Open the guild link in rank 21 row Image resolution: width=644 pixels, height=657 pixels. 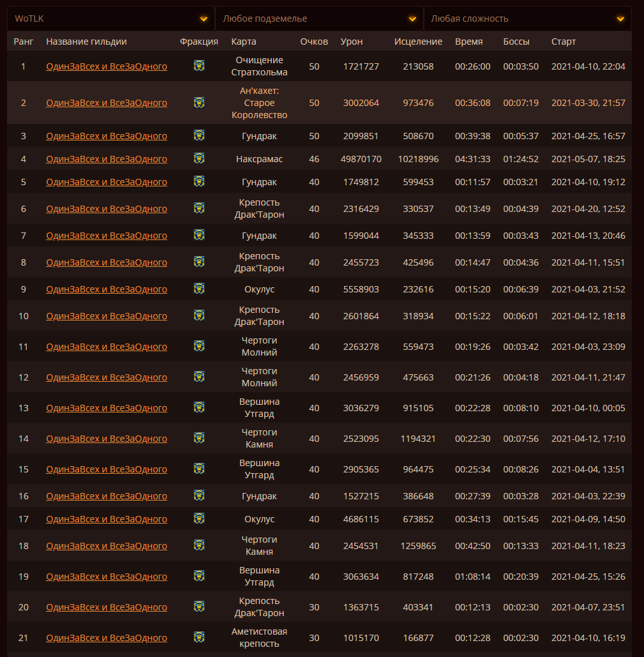point(107,638)
